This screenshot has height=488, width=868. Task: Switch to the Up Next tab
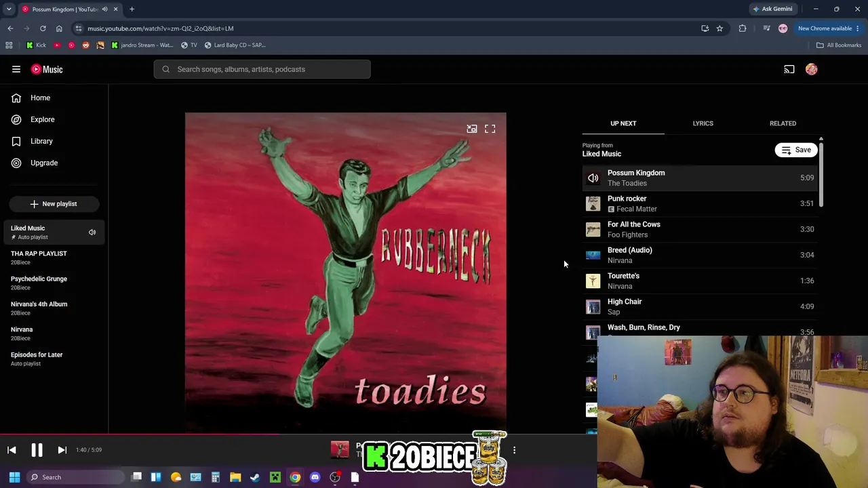pos(623,123)
